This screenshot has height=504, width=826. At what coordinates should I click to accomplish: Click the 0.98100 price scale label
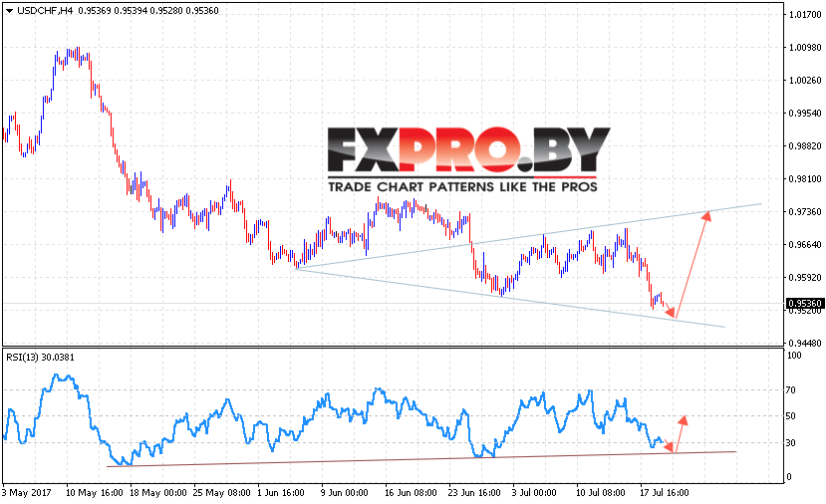(x=805, y=179)
